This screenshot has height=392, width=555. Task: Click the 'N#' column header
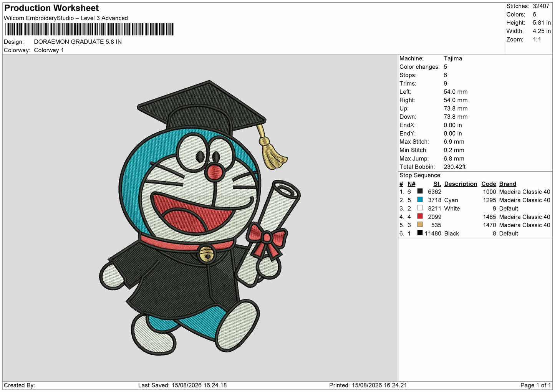pyautogui.click(x=411, y=184)
